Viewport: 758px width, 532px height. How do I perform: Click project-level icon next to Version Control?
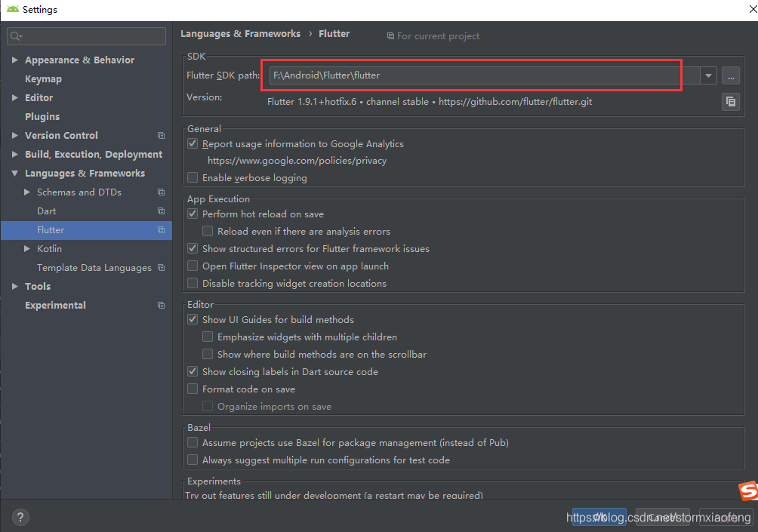click(x=161, y=136)
